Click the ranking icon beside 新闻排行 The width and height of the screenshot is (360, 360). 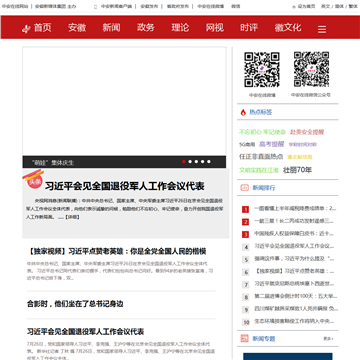pyautogui.click(x=245, y=188)
